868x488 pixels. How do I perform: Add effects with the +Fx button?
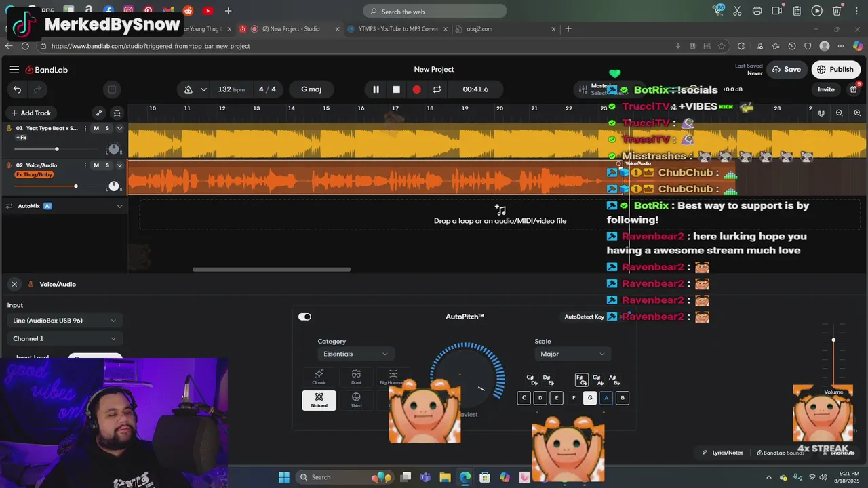22,138
